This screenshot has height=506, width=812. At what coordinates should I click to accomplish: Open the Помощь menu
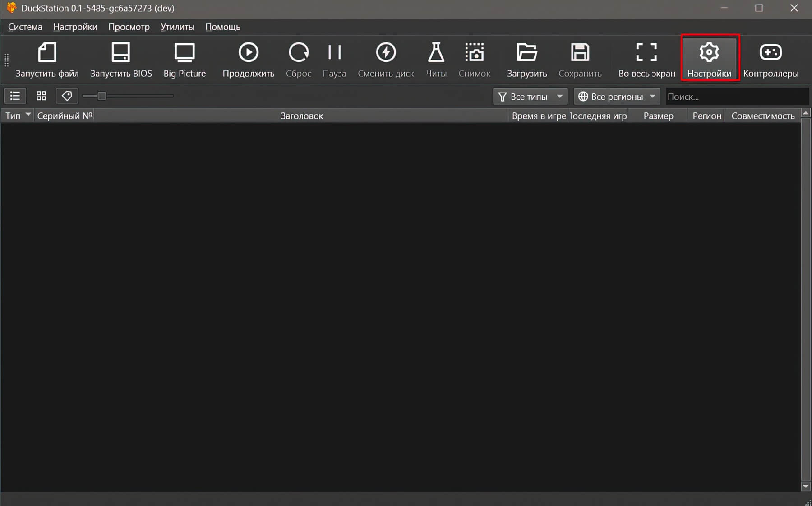click(x=223, y=27)
